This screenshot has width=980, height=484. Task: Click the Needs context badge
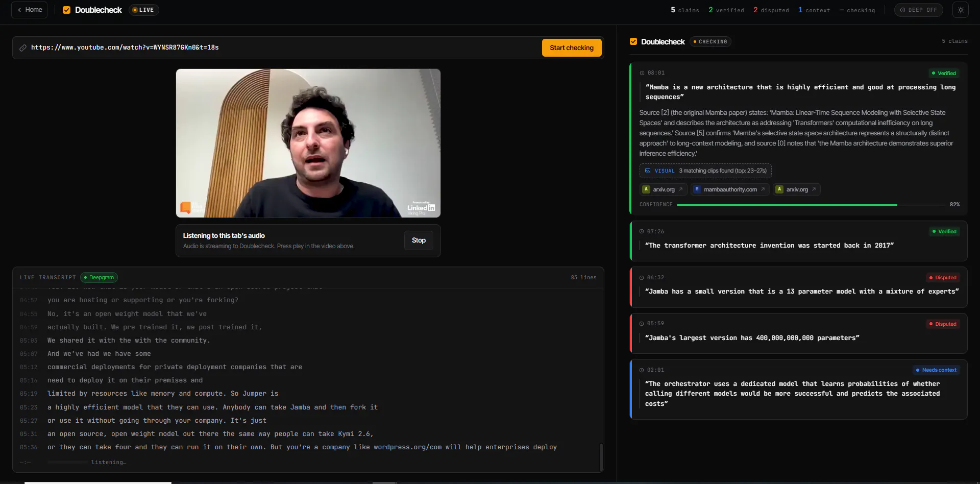click(937, 370)
